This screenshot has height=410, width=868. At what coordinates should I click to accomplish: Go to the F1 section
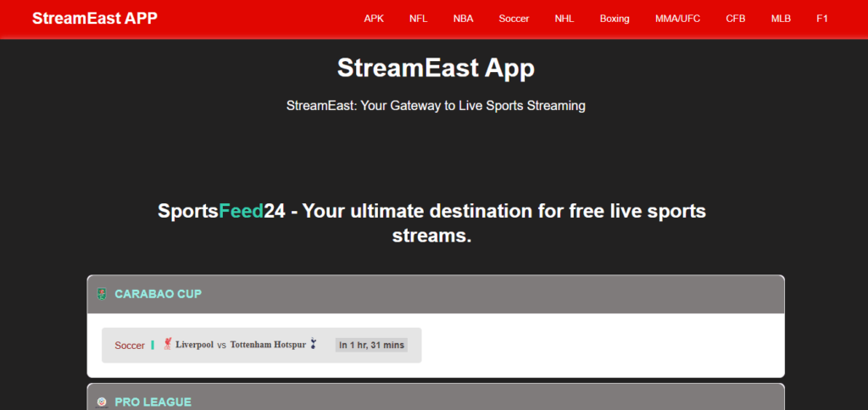tap(822, 19)
